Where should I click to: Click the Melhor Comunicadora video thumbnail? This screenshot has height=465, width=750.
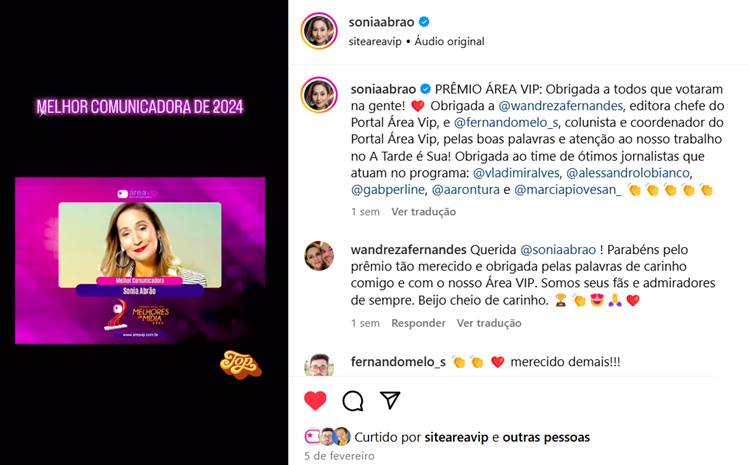coord(140,260)
